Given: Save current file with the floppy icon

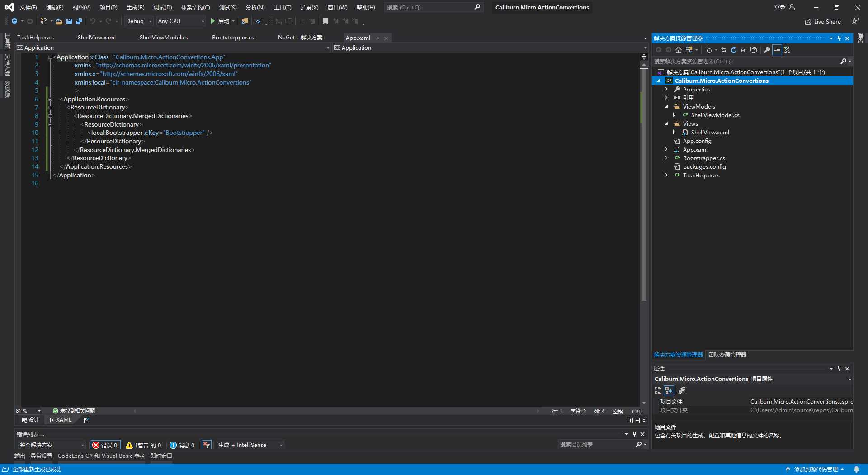Looking at the screenshot, I should coord(69,21).
